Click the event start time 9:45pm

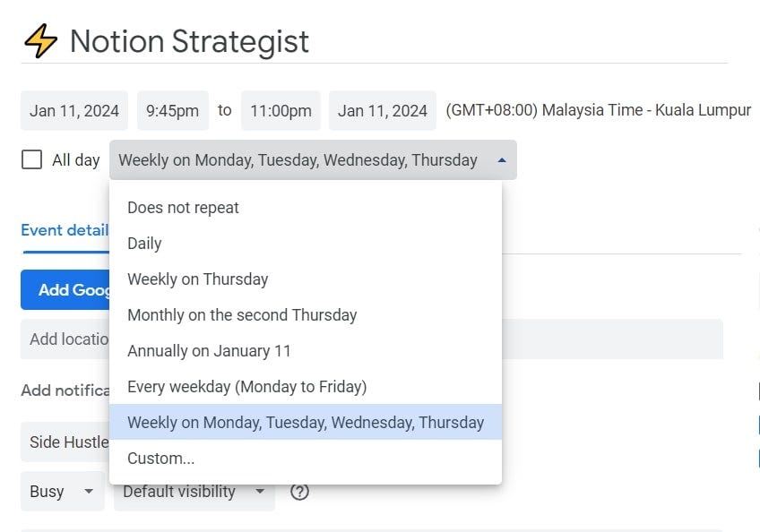point(172,109)
